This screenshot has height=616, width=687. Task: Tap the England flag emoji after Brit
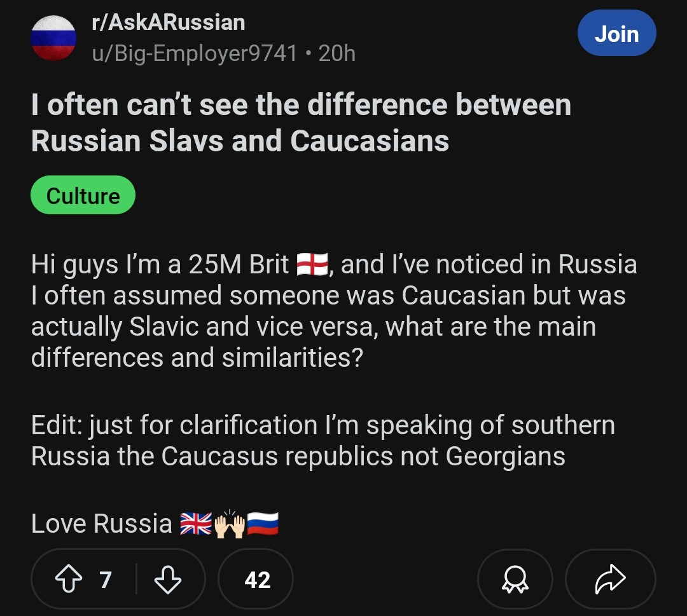pyautogui.click(x=312, y=265)
